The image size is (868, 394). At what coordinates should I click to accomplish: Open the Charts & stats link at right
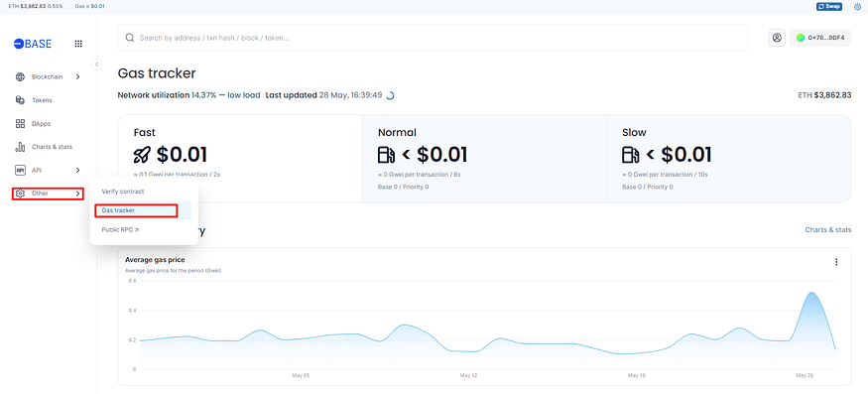click(x=828, y=229)
